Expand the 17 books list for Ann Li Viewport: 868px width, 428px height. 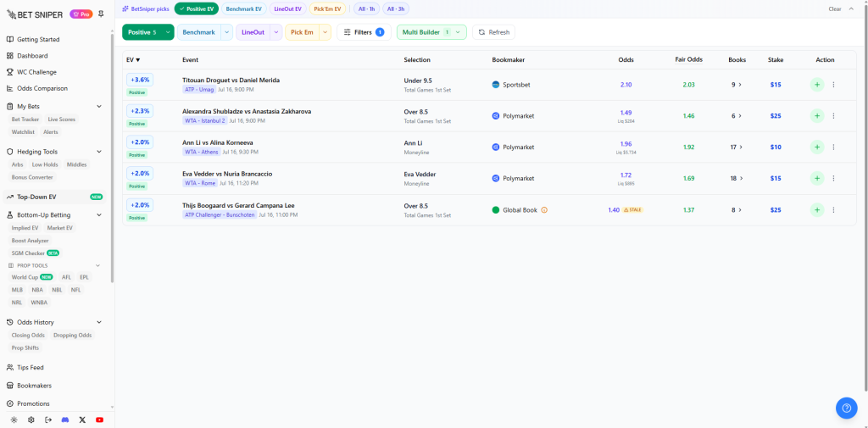click(x=737, y=147)
